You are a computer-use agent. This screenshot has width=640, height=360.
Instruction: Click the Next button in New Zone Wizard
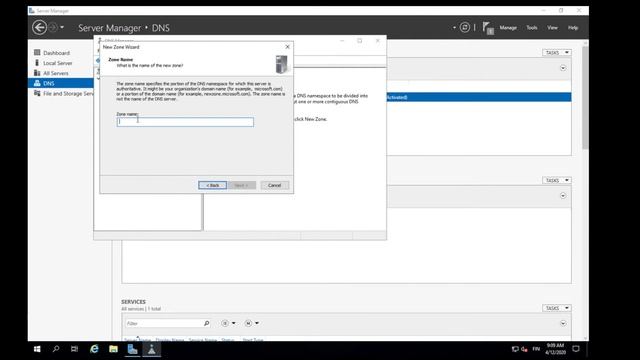242,185
